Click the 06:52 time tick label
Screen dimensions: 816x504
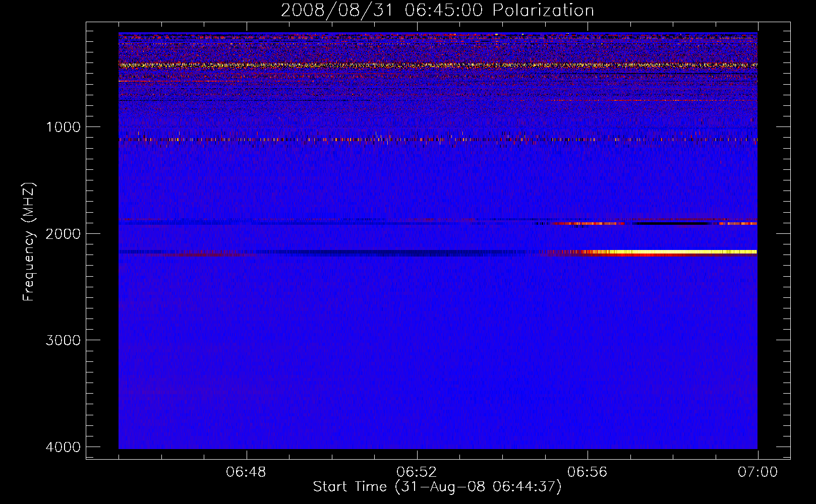point(417,472)
